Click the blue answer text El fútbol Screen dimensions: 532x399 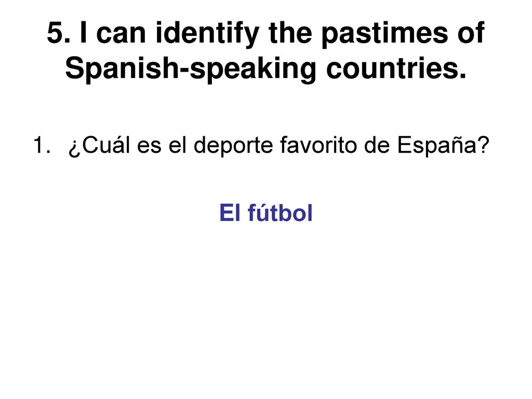pos(266,212)
